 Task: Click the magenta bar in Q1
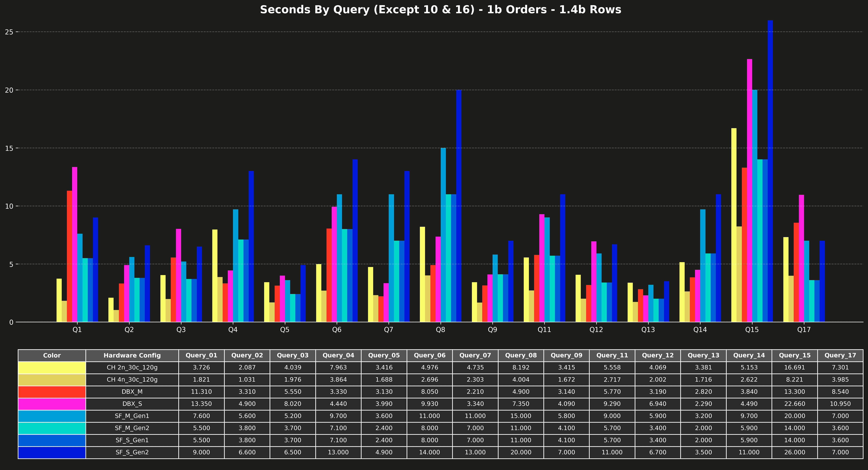click(75, 244)
